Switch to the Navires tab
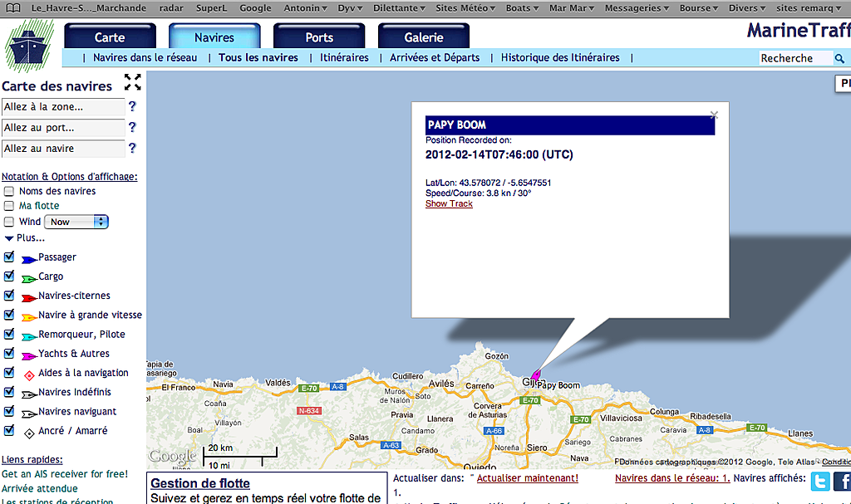 click(x=214, y=37)
